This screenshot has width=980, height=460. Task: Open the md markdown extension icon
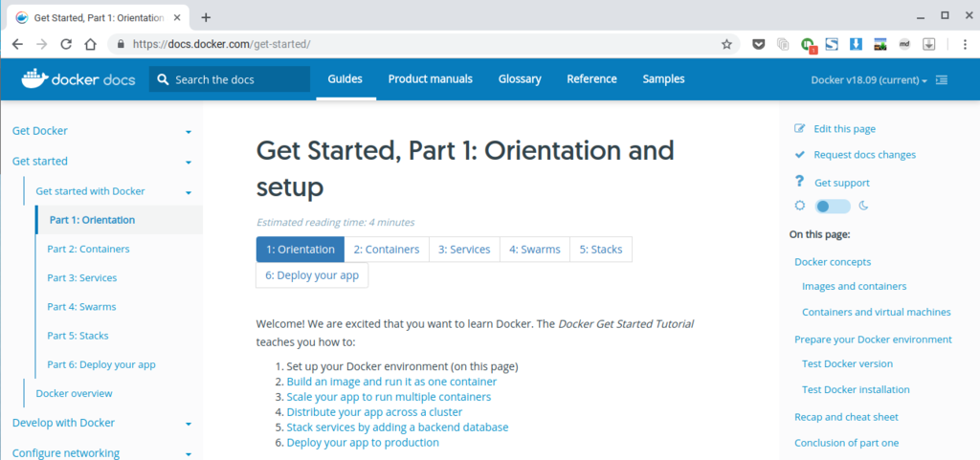(904, 44)
